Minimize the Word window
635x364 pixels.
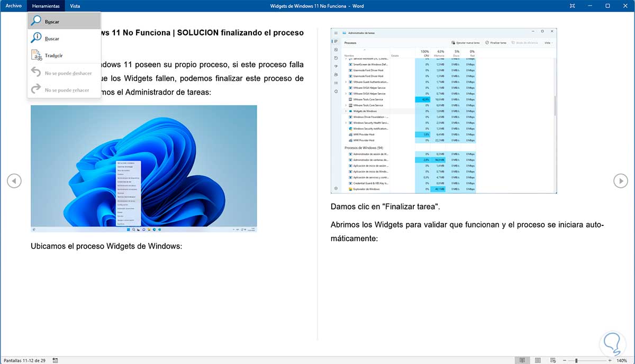pos(590,6)
